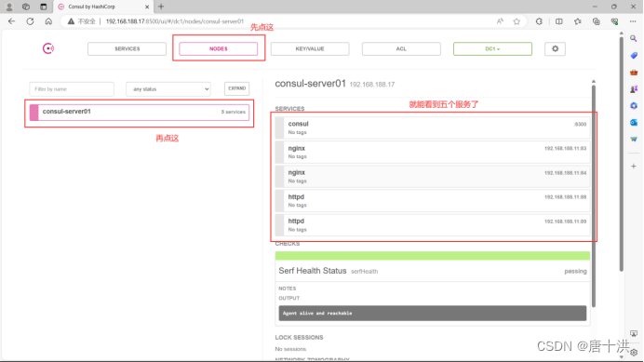Add a sidebar app with plus icon
This screenshot has width=644, height=362.
coord(634,167)
